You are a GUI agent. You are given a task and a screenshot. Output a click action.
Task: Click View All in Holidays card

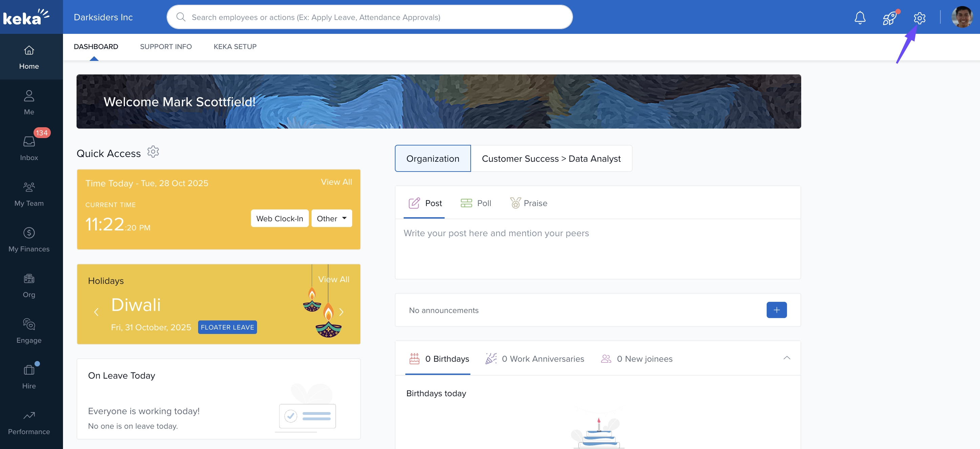pyautogui.click(x=333, y=279)
